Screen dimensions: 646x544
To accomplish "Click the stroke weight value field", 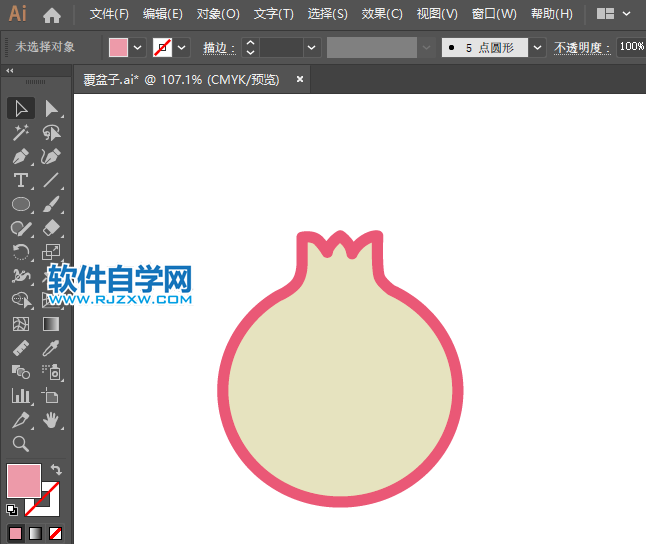I will click(282, 48).
